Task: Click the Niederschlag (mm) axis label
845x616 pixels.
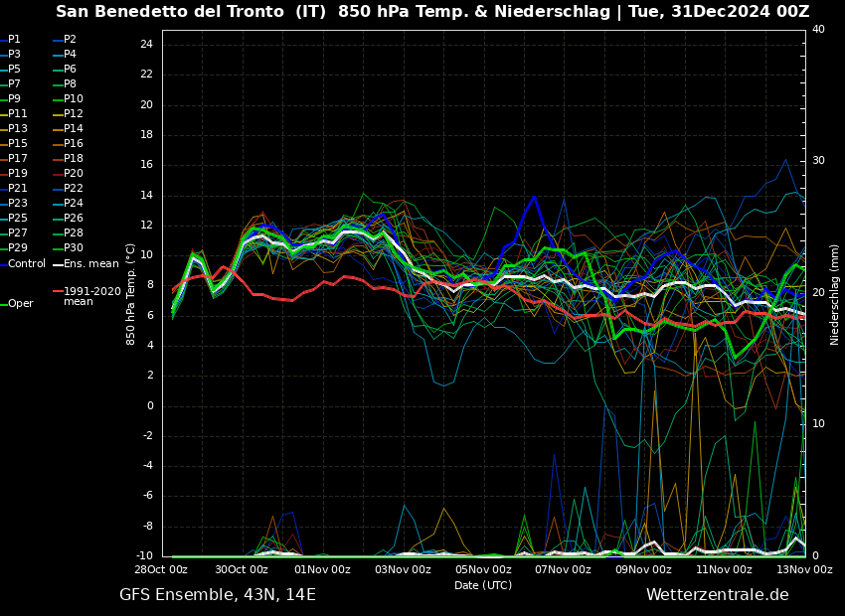Action: [x=835, y=294]
